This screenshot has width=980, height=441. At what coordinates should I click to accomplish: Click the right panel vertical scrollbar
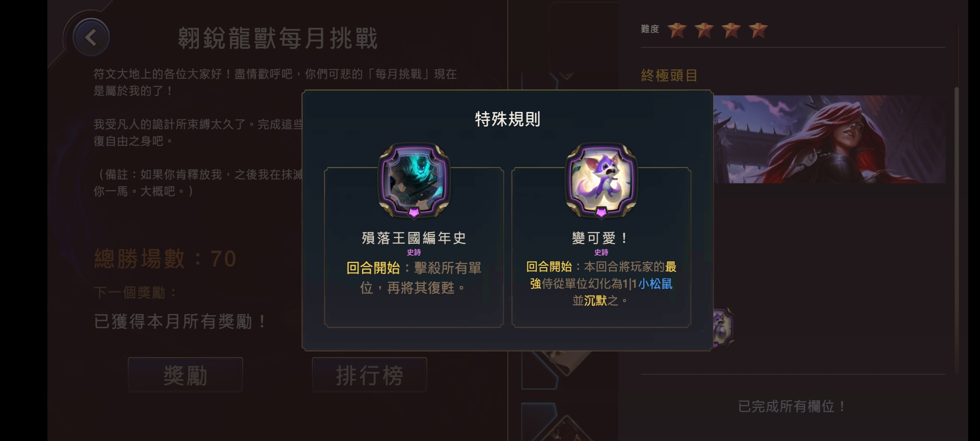tap(956, 230)
